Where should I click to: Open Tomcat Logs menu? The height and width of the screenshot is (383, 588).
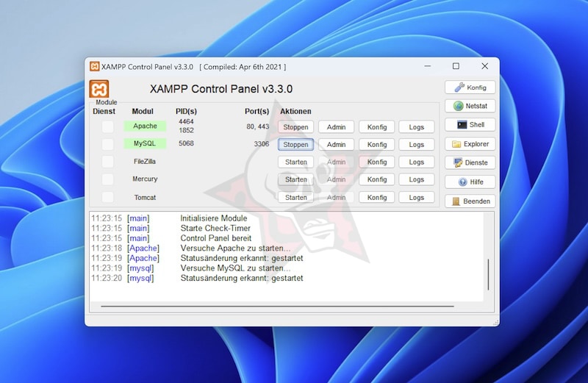(416, 197)
